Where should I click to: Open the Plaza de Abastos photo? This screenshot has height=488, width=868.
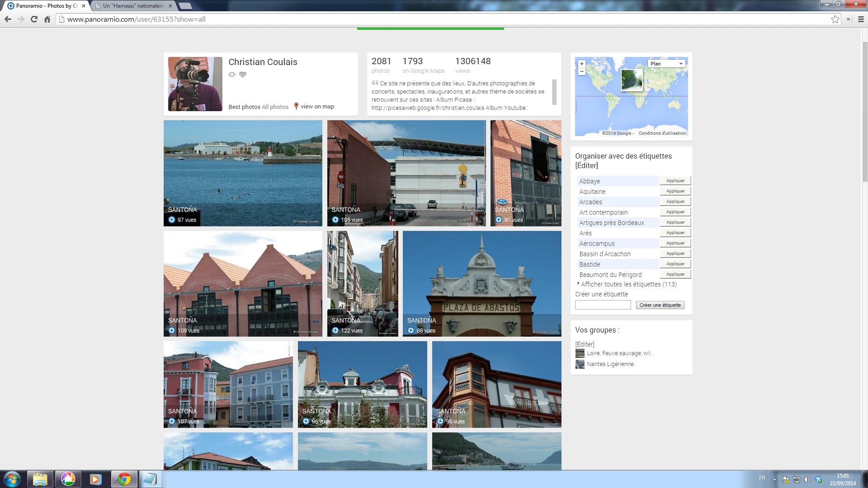482,284
